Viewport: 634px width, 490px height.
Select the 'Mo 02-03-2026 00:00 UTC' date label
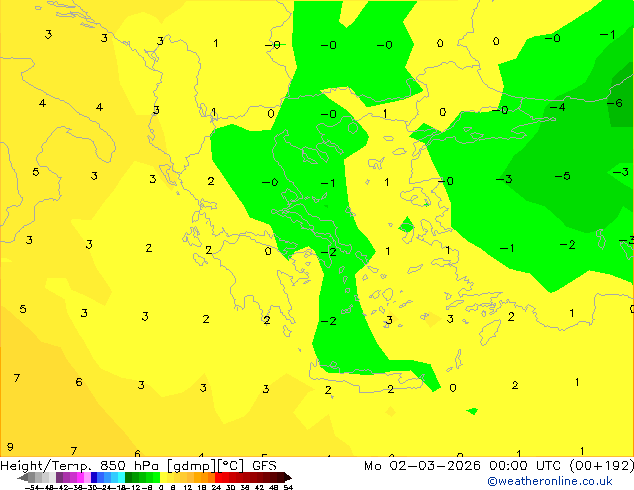tap(463, 466)
